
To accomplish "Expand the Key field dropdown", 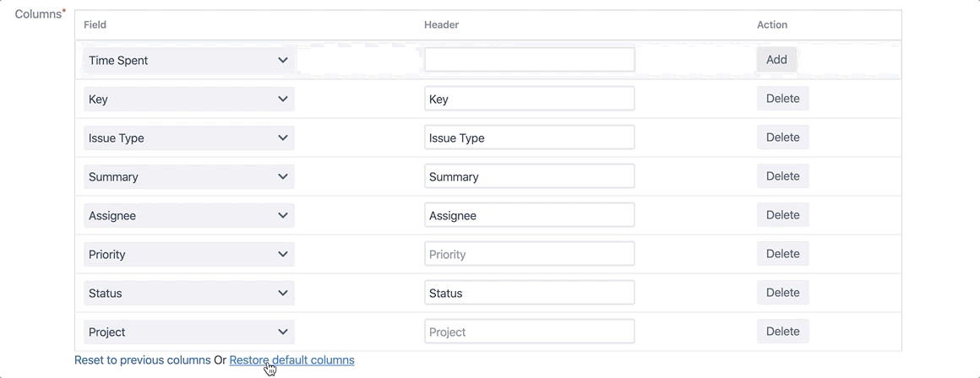I will [188, 99].
